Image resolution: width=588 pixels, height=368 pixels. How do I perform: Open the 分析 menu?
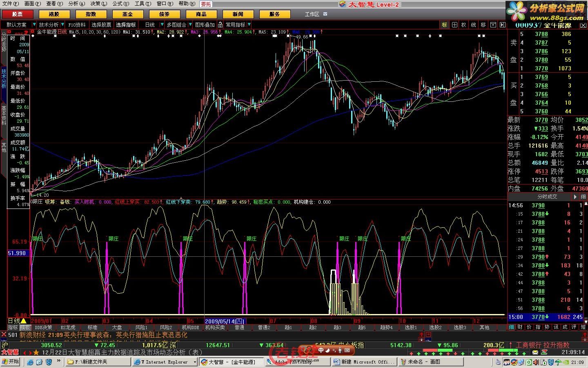[76, 4]
